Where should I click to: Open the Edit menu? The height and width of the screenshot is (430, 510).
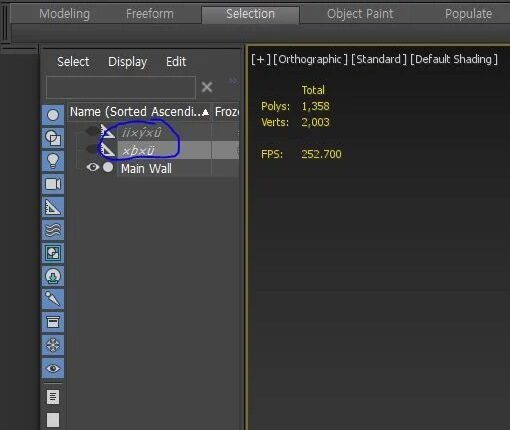point(176,62)
